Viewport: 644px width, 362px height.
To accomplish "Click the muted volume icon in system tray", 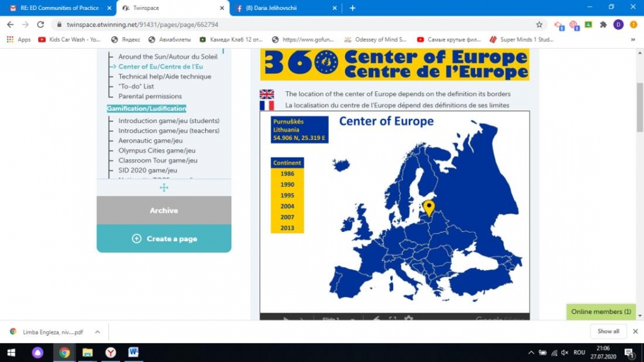I will tap(565, 353).
